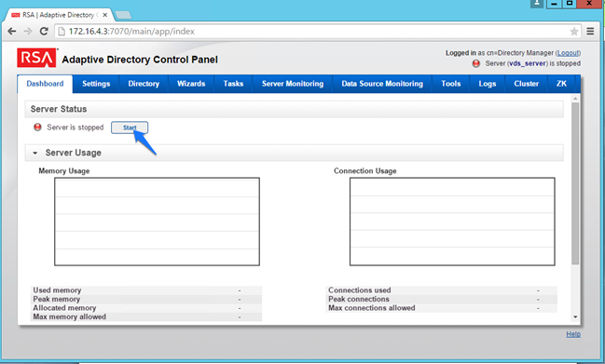Click the red stopped icon in Server Status
605x364 pixels.
(37, 128)
